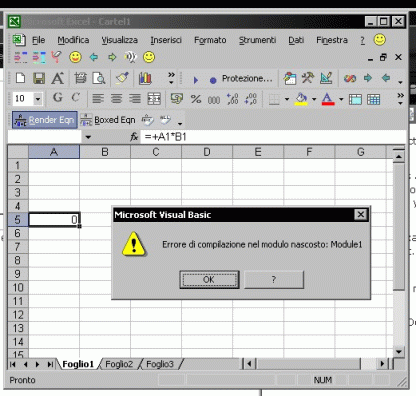Screen dimensions: 416x396
Task: Open the Strumenti menu
Action: 257,40
